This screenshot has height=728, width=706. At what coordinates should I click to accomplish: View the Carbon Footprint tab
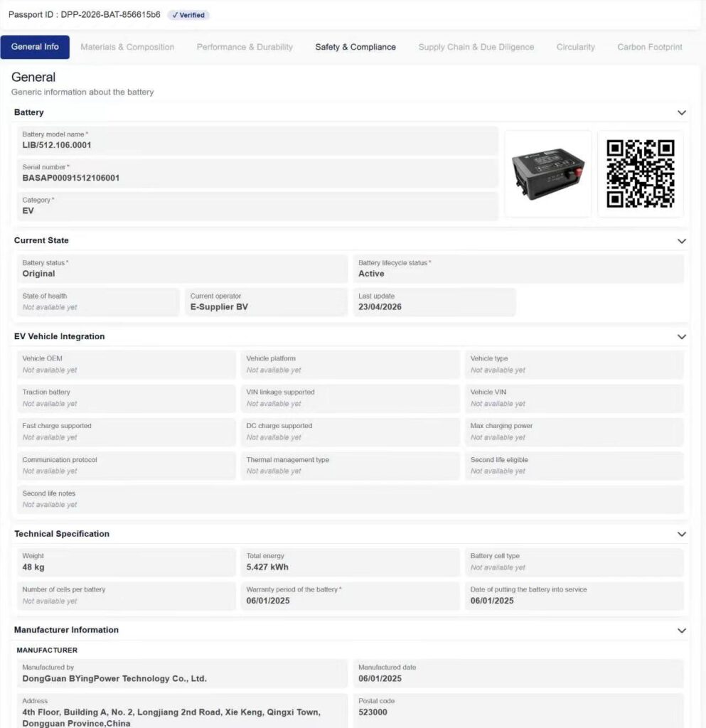[649, 47]
